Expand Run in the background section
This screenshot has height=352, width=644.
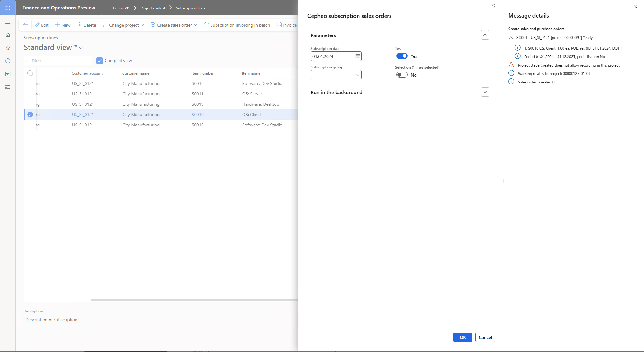pyautogui.click(x=485, y=92)
